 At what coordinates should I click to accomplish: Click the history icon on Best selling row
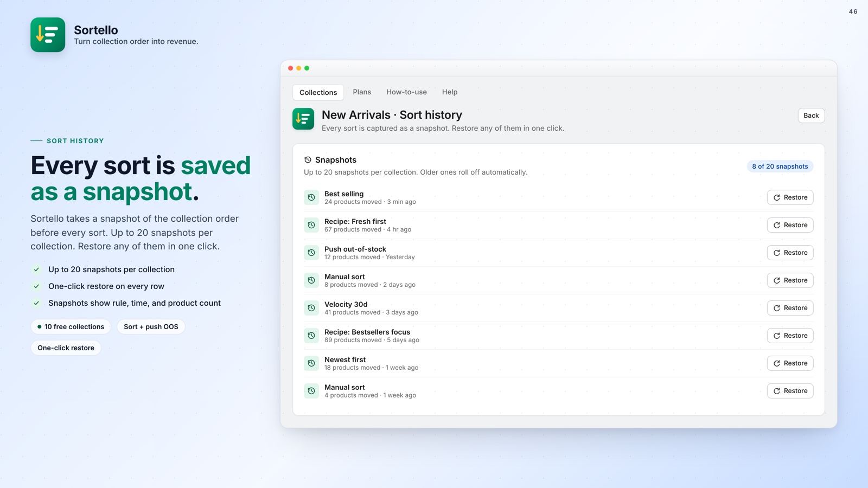click(x=311, y=197)
